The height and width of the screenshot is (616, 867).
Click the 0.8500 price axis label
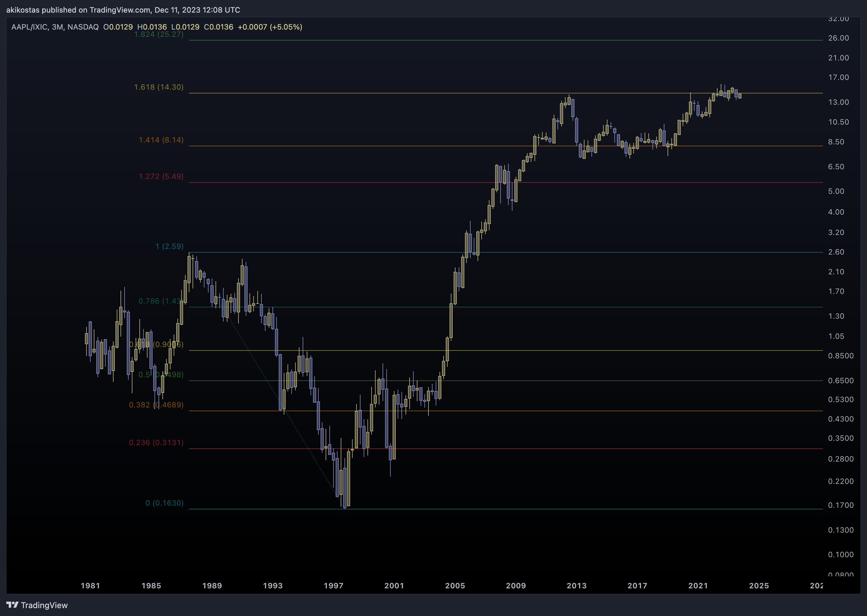(841, 356)
